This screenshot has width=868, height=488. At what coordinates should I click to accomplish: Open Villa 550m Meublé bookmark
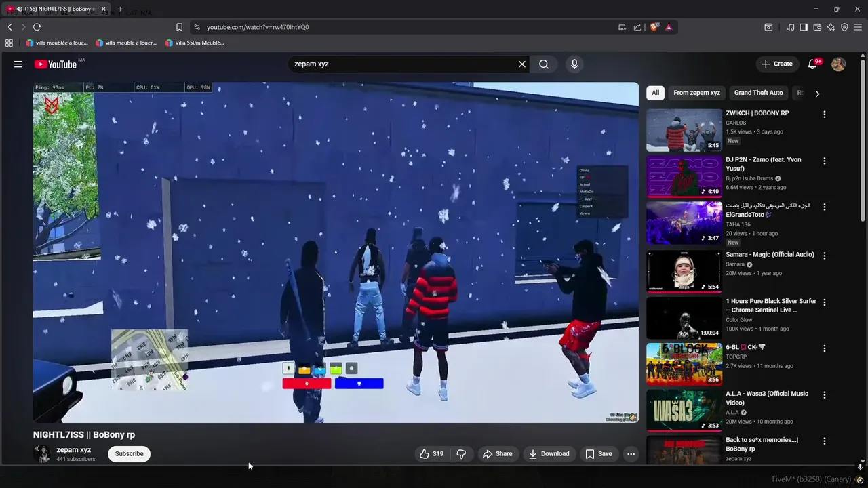tap(195, 43)
